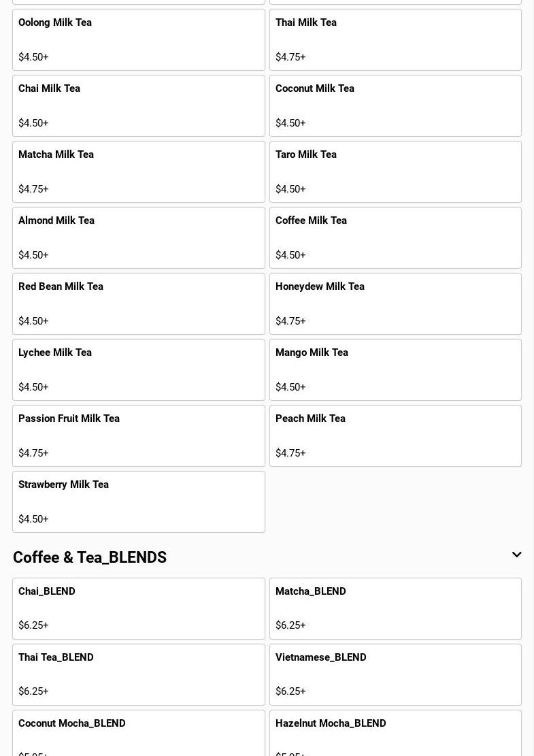Open the Almond Milk Tea item
Image resolution: width=534 pixels, height=756 pixels.
[x=138, y=237]
